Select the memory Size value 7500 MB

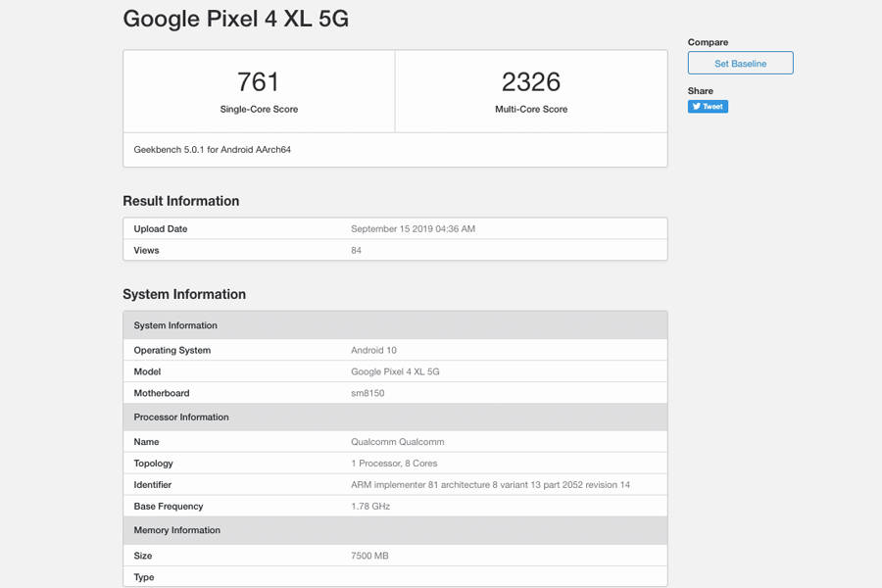click(x=370, y=556)
